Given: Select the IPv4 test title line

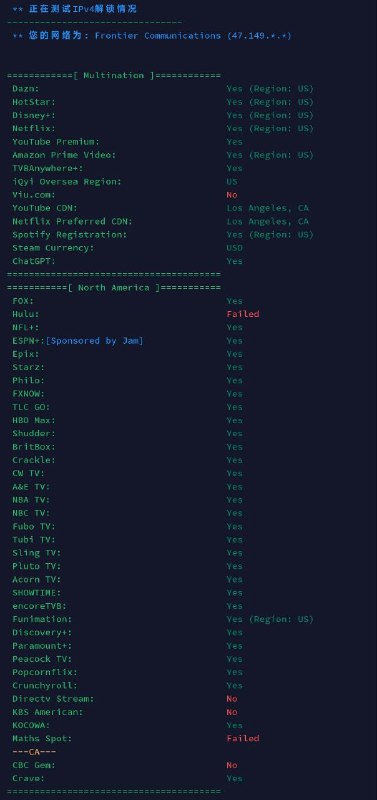Looking at the screenshot, I should click(x=74, y=9).
